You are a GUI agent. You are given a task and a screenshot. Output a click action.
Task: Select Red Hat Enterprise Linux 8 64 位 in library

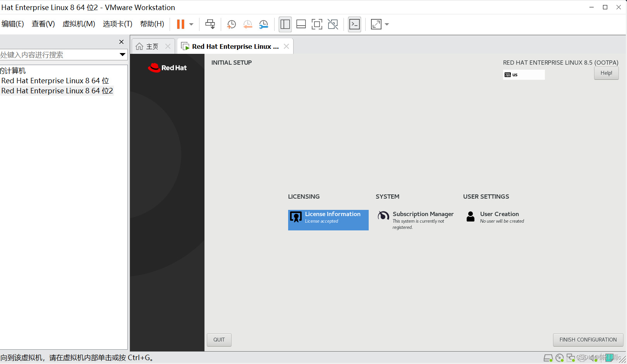[55, 81]
